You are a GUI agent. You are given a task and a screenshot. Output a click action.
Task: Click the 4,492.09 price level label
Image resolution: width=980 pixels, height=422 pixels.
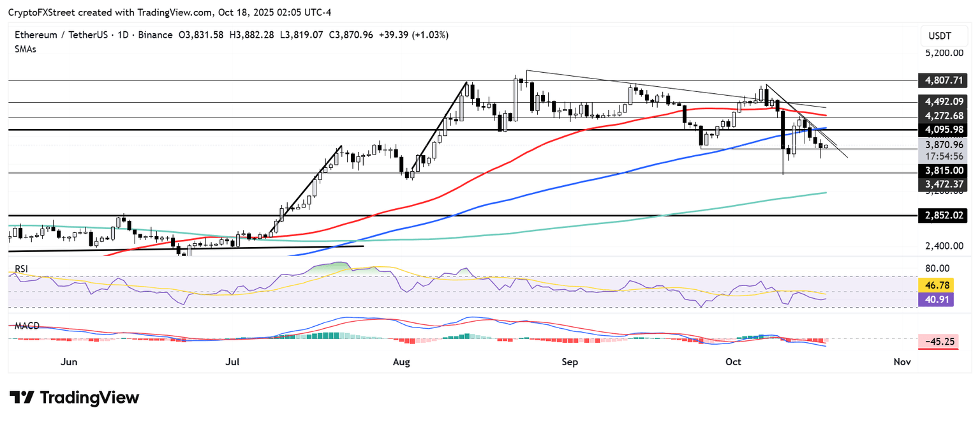[x=942, y=102]
